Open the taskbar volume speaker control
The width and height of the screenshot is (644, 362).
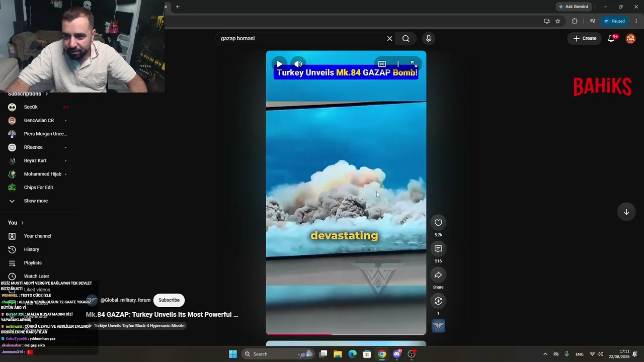pyautogui.click(x=600, y=354)
